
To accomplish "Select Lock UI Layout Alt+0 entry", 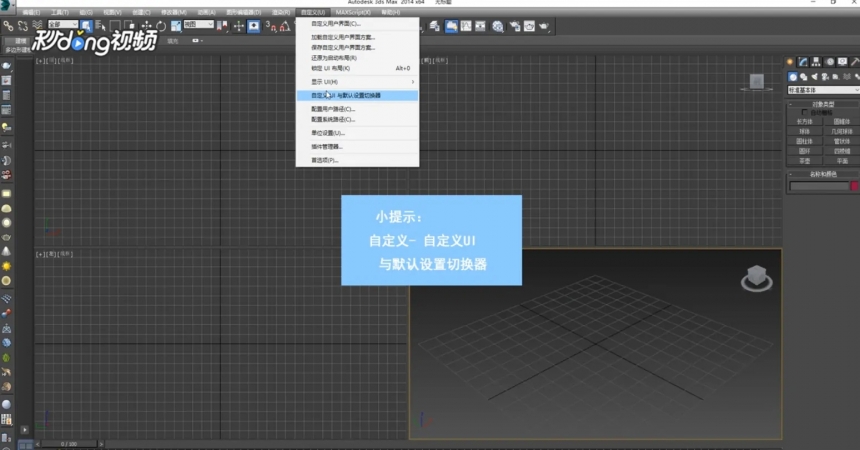I will [357, 68].
